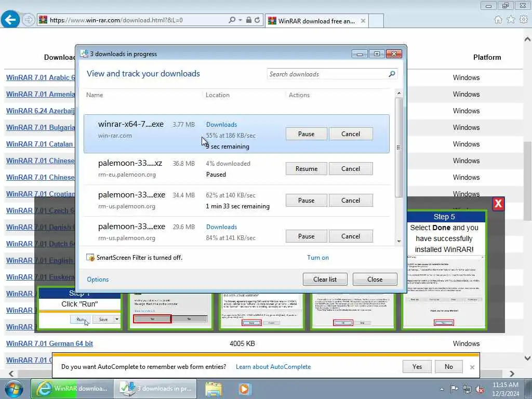
Task: Switch to downloads window taskbar button
Action: point(155,389)
